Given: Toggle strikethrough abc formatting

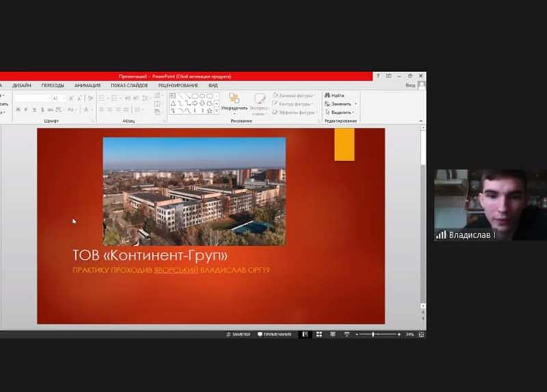Looking at the screenshot, I should [51, 110].
